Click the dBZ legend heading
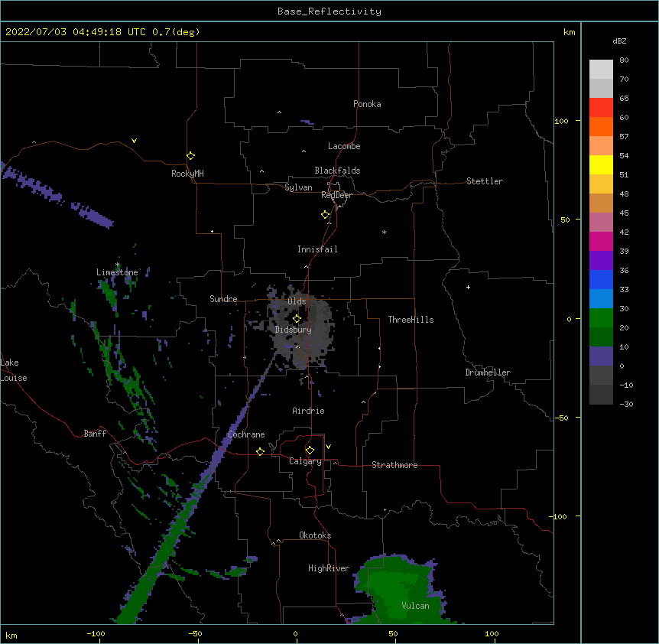 tap(619, 41)
